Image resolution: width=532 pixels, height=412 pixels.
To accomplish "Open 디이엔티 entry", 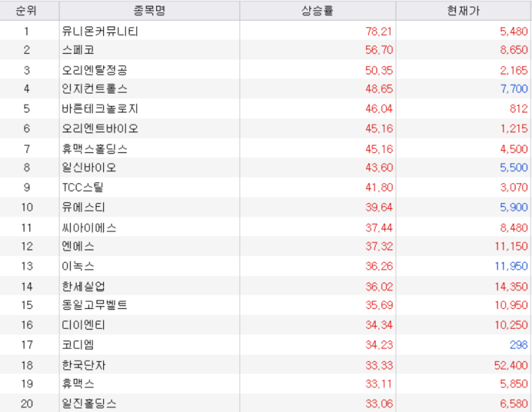I will (84, 325).
